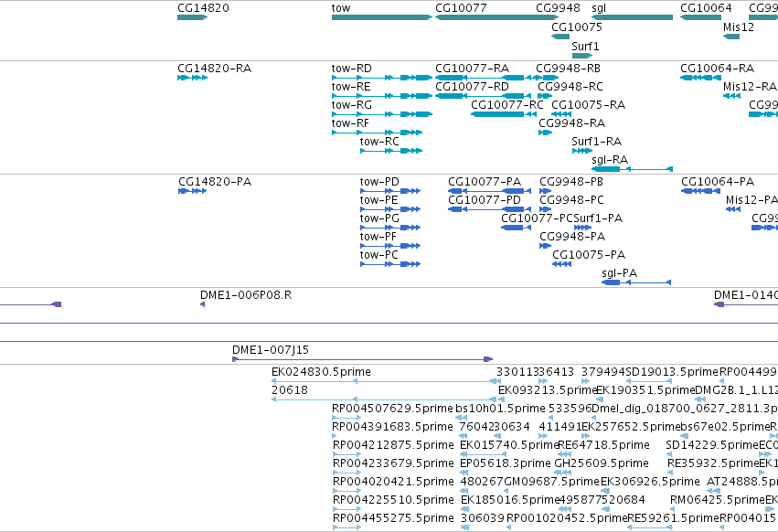Image resolution: width=778 pixels, height=532 pixels.
Task: Select the CG10077-RD transcript
Action: tap(483, 96)
